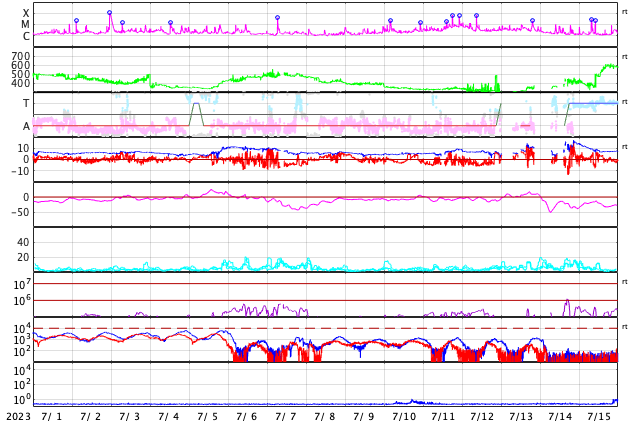Click the 'T' sector axis label
Image resolution: width=634 pixels, height=424 pixels.
26,103
